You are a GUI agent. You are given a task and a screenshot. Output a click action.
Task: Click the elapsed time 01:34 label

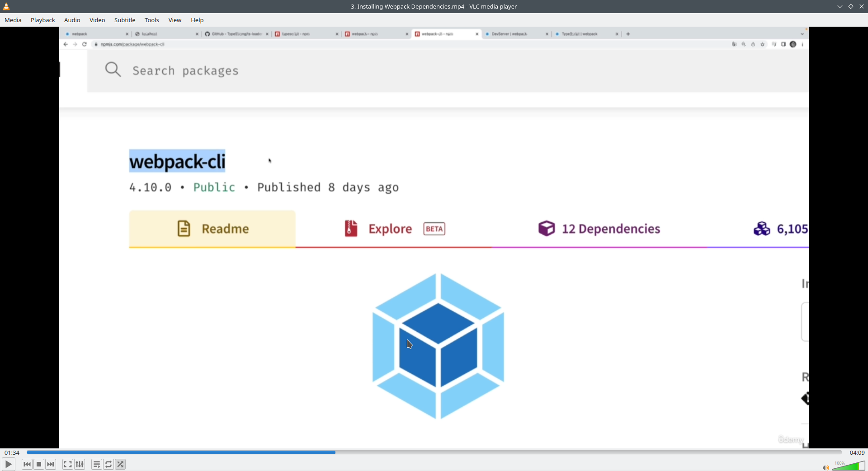tap(12, 452)
